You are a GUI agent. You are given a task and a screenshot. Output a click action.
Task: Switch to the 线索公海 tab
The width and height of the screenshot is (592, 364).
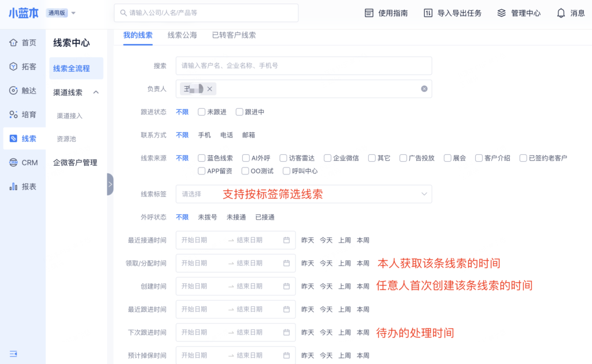[x=182, y=35]
